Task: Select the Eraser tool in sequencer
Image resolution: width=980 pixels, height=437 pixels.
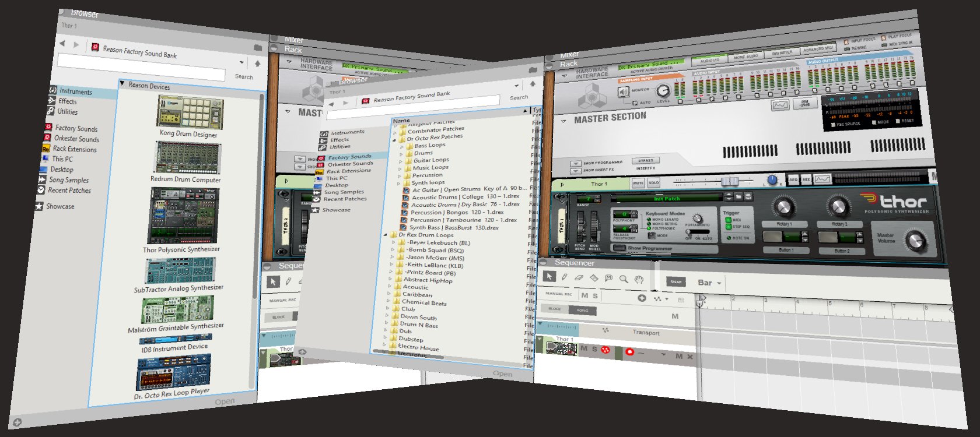Action: tap(579, 278)
